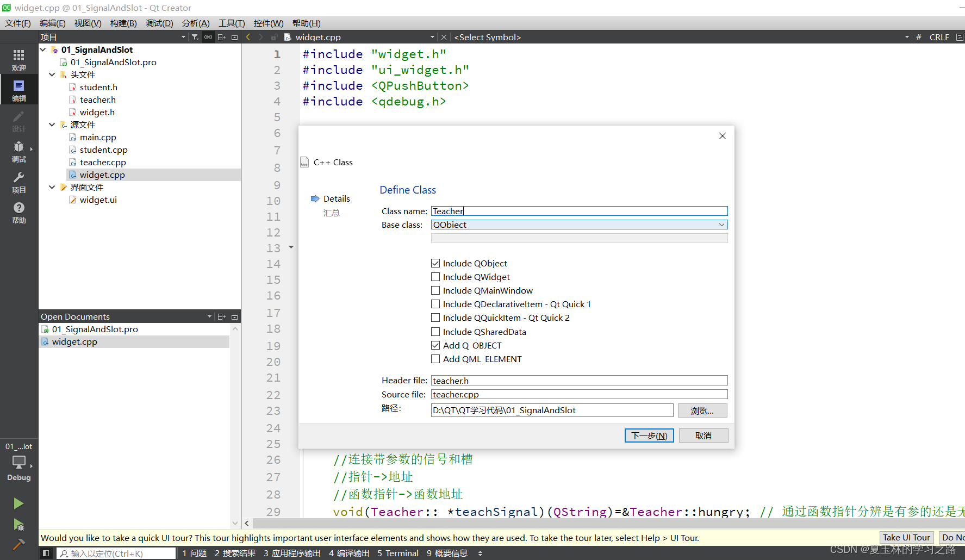The width and height of the screenshot is (965, 560).
Task: Open the 5 Terminal pane
Action: [x=398, y=553]
